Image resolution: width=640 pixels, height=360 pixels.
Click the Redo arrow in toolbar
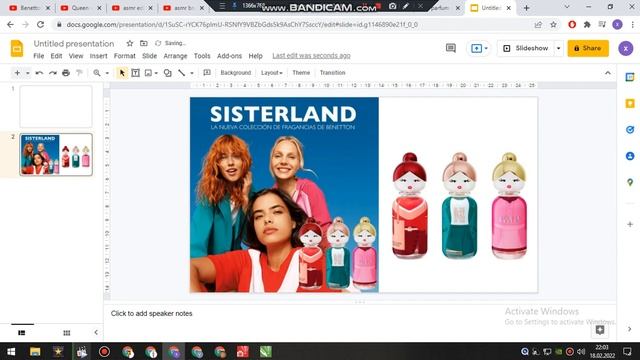(x=53, y=73)
